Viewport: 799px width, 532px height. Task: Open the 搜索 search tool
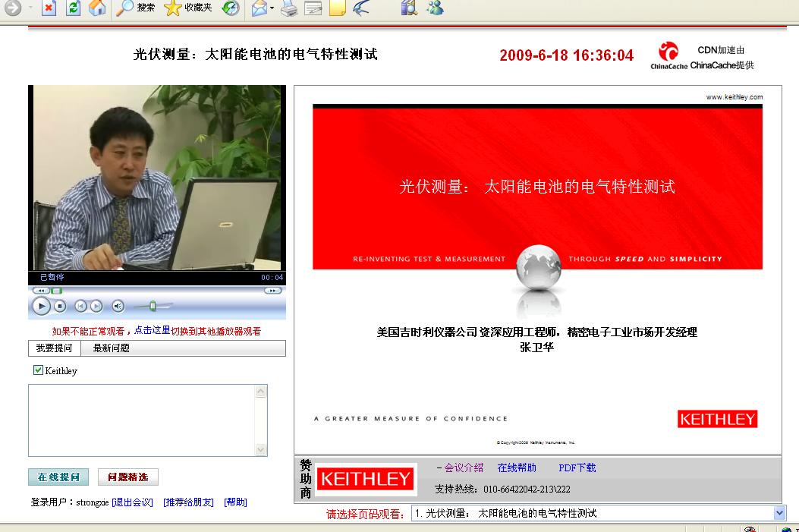point(136,8)
